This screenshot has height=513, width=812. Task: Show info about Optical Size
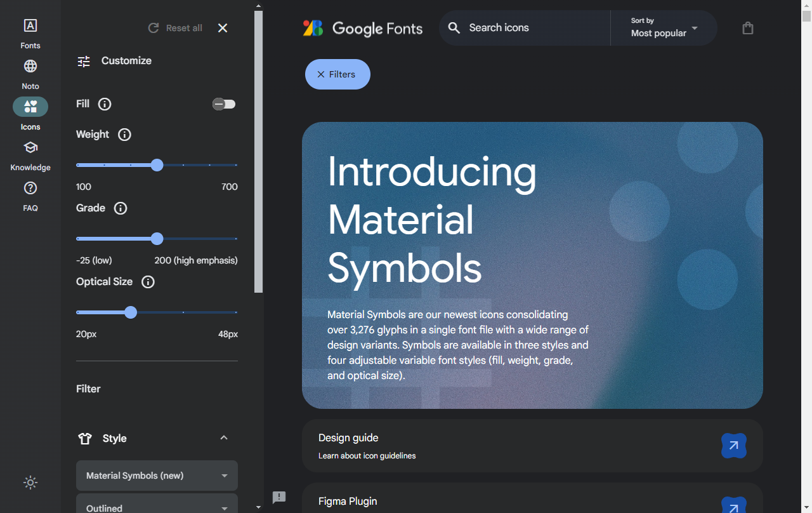point(148,282)
